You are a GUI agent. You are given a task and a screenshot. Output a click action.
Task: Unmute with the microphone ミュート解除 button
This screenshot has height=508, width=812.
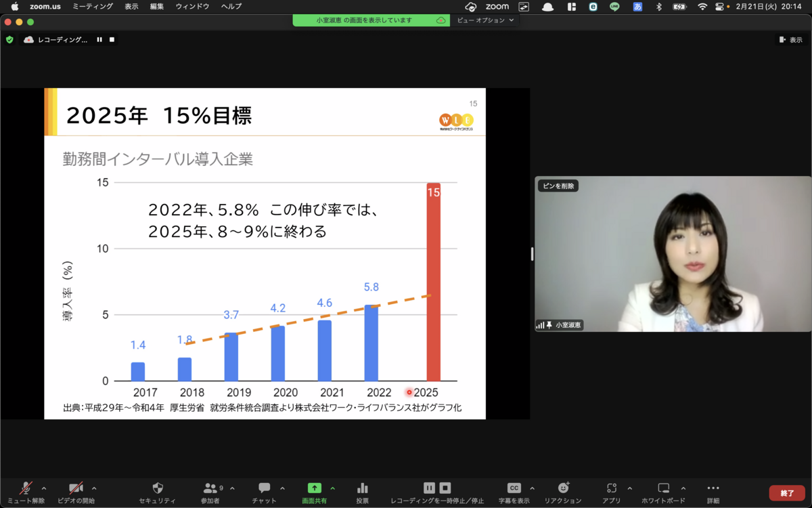click(26, 492)
